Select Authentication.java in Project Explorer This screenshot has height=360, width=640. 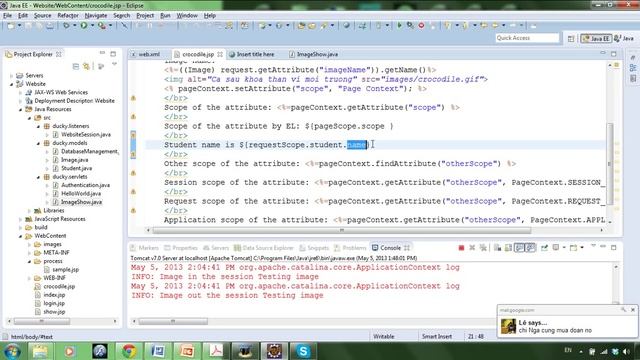coord(85,185)
